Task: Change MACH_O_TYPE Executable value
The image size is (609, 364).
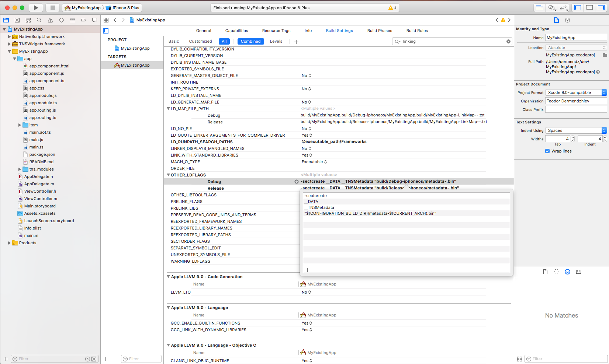Action: [x=314, y=162]
